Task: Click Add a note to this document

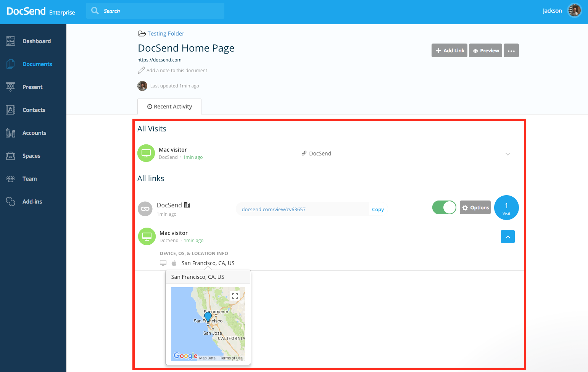Action: [177, 71]
